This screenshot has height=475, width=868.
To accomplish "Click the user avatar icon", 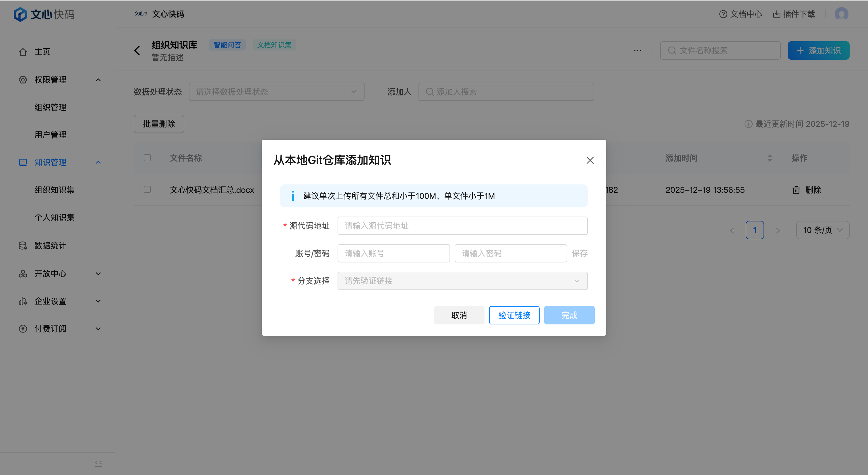I will coord(841,14).
